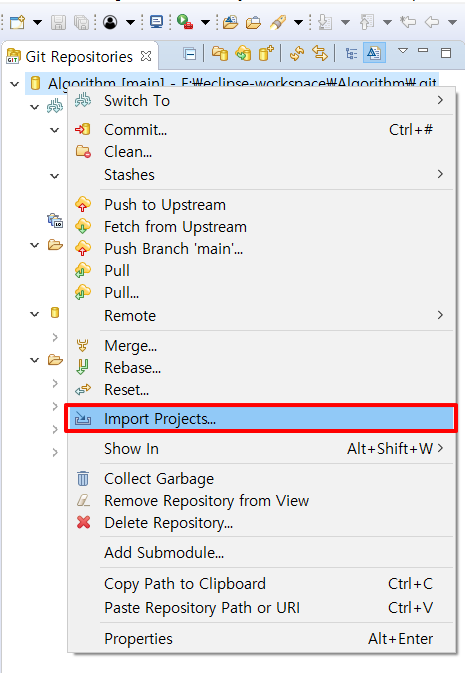Choose Reset... menu entry

[261, 390]
